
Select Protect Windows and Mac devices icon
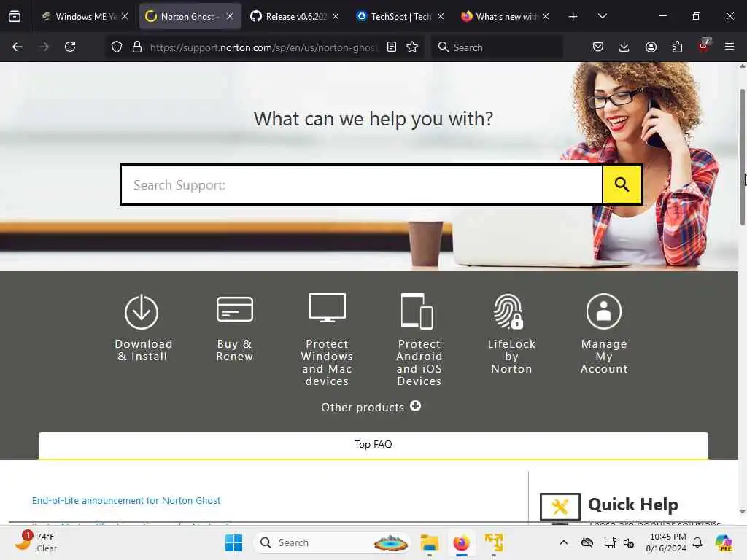pos(328,308)
